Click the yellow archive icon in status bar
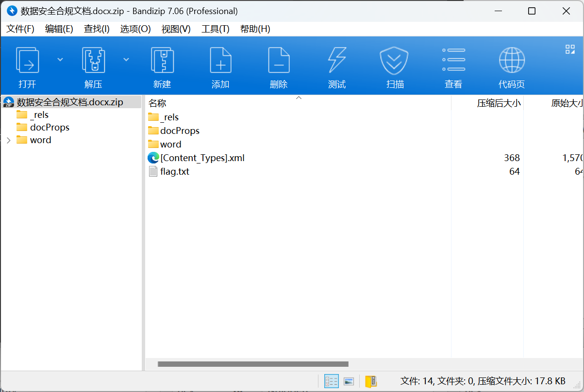The width and height of the screenshot is (584, 392). pyautogui.click(x=370, y=381)
